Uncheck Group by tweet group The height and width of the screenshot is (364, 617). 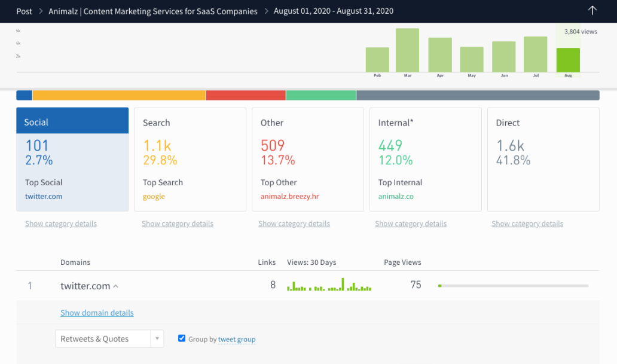(x=182, y=339)
